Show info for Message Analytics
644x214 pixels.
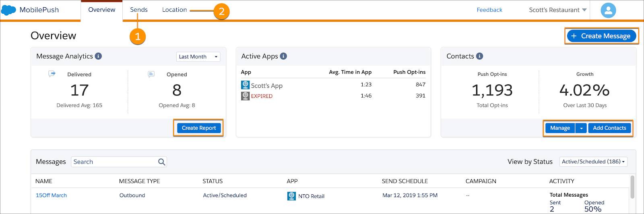coord(98,56)
